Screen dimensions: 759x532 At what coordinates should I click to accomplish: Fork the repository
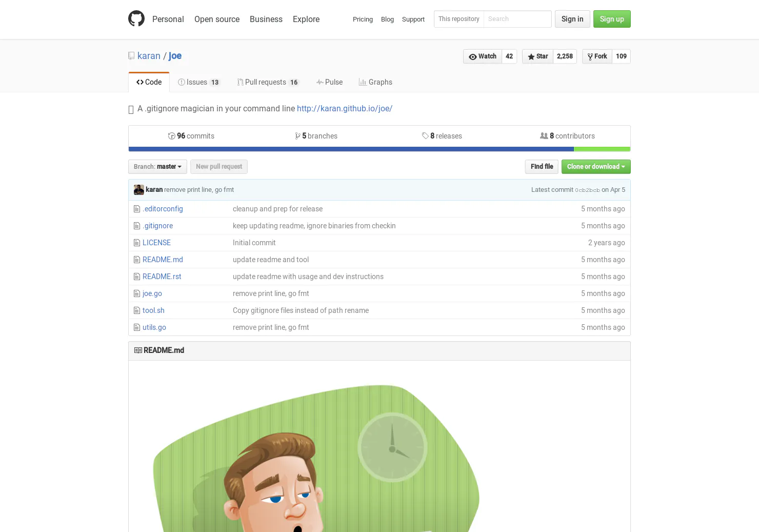[597, 56]
